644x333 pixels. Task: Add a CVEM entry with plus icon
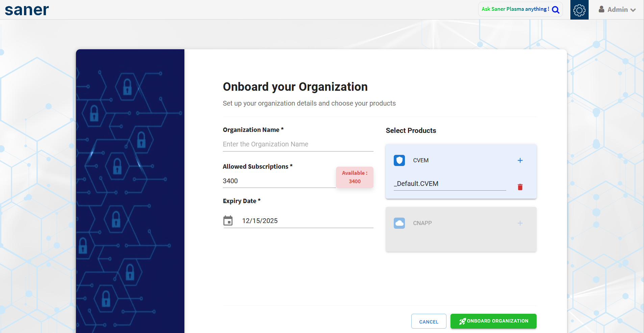(x=520, y=160)
